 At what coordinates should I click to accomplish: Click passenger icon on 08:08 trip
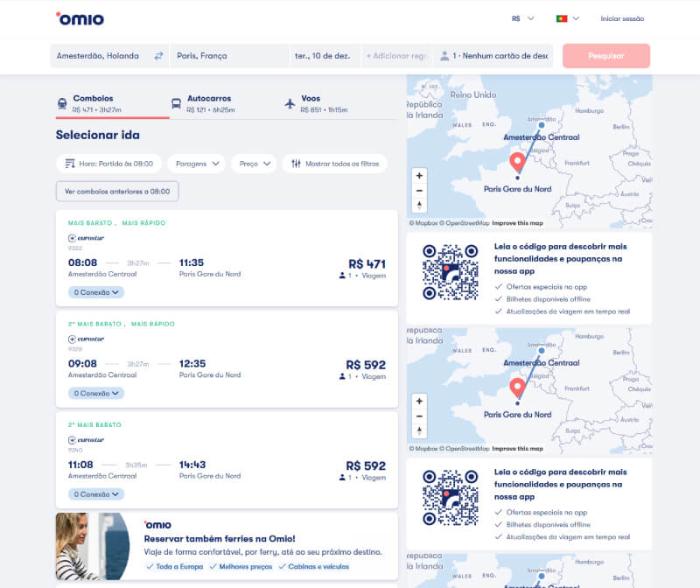point(342,276)
